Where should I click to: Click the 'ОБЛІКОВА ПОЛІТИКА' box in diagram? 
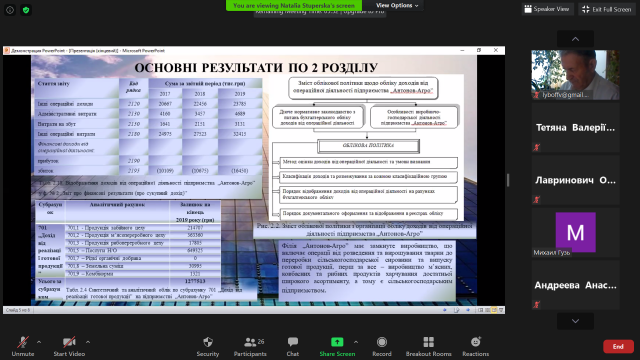(368, 146)
